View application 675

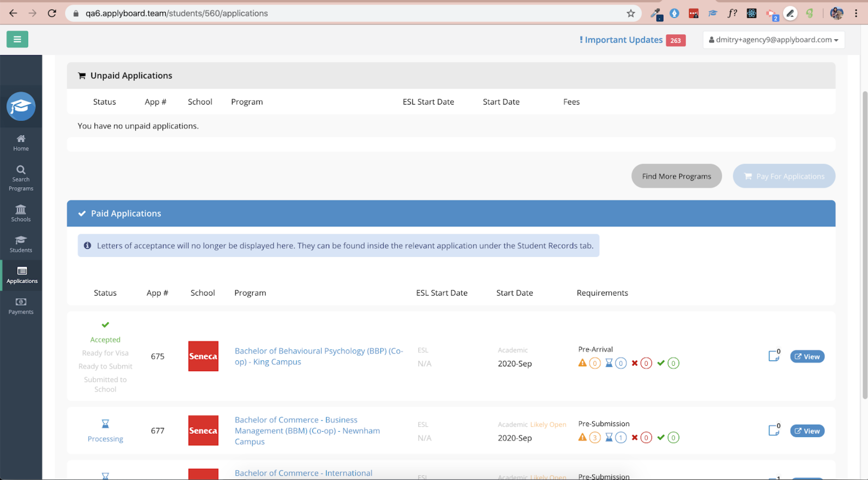[x=807, y=357]
